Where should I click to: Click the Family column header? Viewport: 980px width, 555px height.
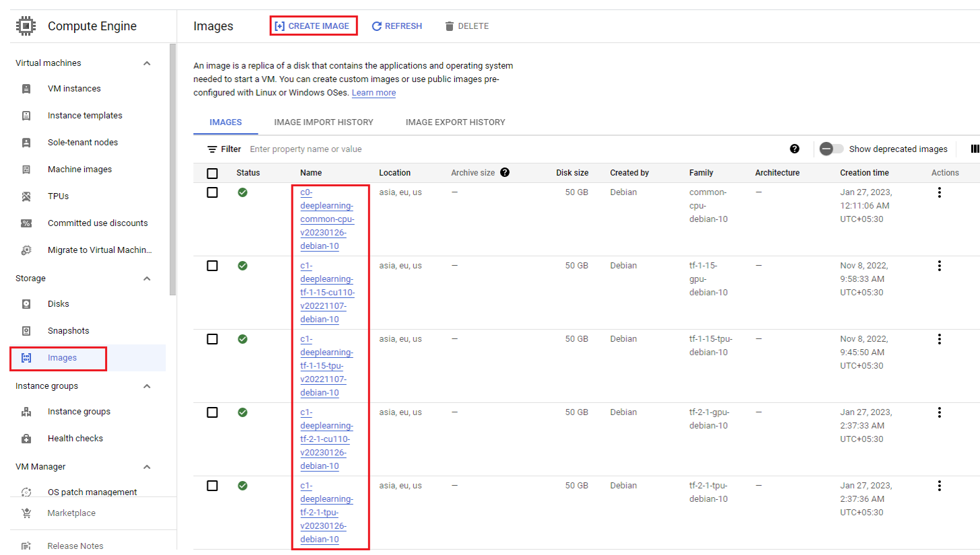tap(701, 173)
